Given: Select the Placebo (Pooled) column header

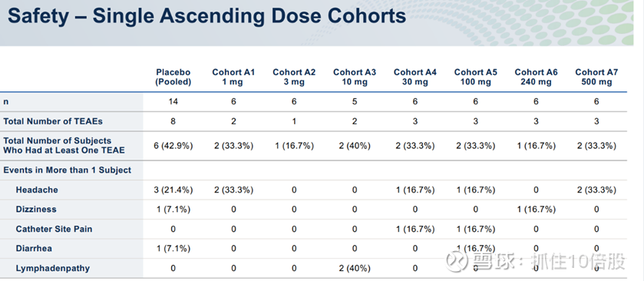Looking at the screenshot, I should (x=173, y=77).
